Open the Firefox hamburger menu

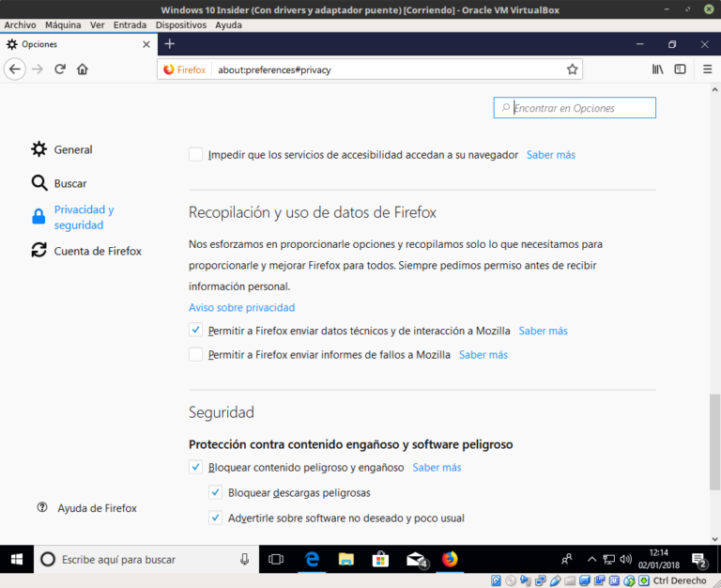click(707, 70)
